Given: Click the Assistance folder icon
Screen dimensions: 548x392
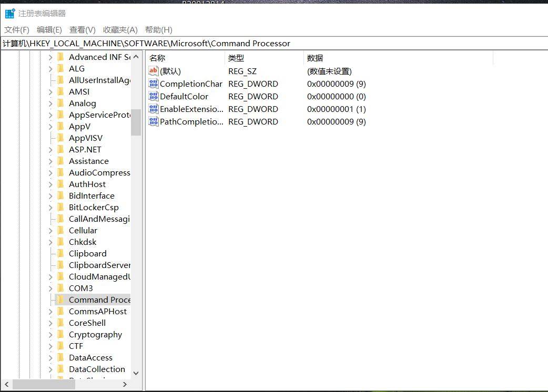Looking at the screenshot, I should click(60, 161).
